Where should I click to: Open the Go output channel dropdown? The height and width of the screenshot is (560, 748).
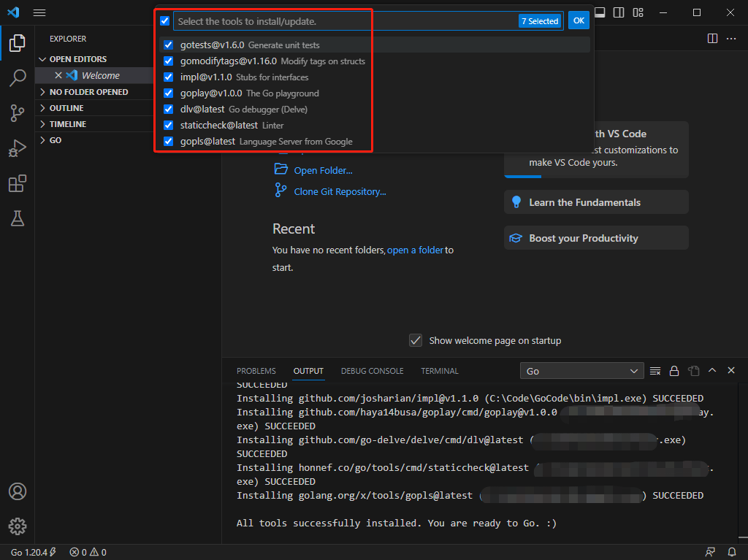point(581,371)
